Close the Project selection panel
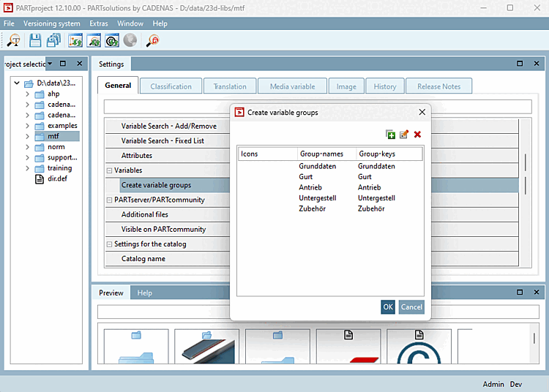The height and width of the screenshot is (392, 549). (x=80, y=64)
